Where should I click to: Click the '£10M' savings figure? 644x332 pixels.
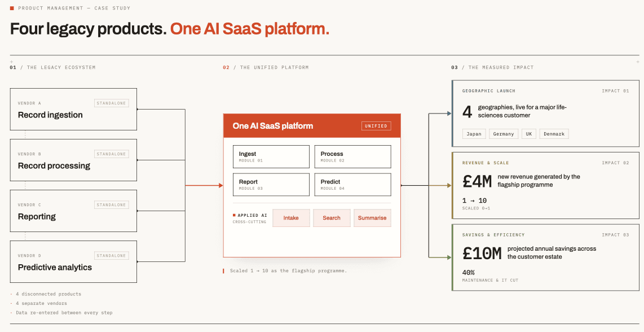click(482, 253)
